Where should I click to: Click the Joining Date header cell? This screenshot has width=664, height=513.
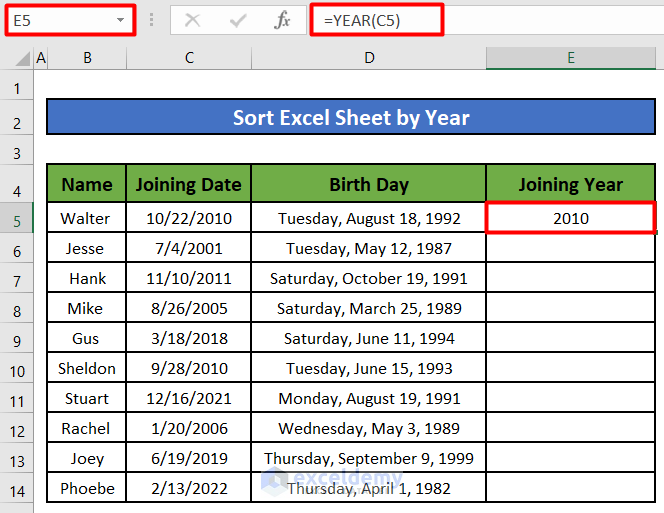coord(189,184)
